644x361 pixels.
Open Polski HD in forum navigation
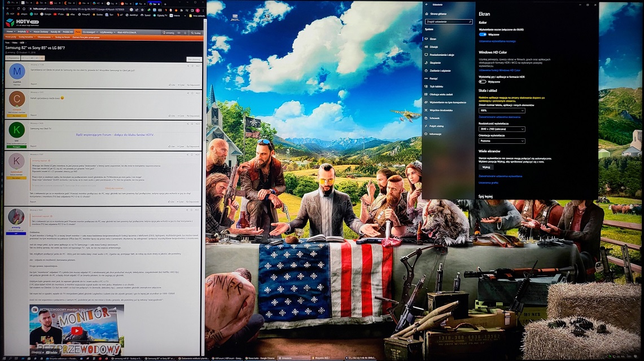coord(68,32)
